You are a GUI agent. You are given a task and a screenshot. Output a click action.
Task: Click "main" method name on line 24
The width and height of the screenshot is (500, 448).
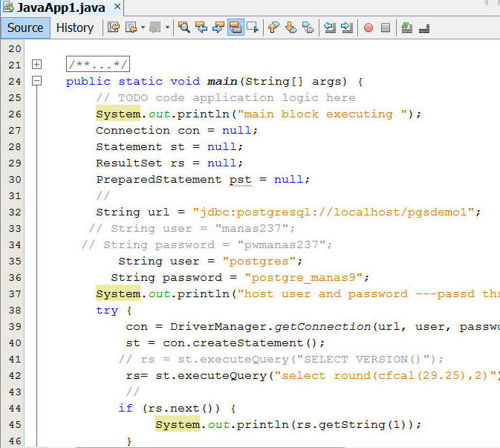(x=222, y=82)
